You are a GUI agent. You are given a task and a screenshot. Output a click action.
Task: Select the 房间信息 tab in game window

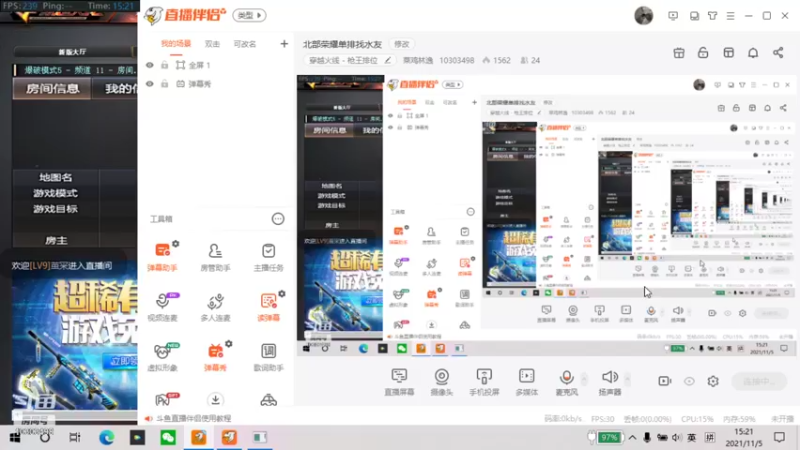pos(53,88)
